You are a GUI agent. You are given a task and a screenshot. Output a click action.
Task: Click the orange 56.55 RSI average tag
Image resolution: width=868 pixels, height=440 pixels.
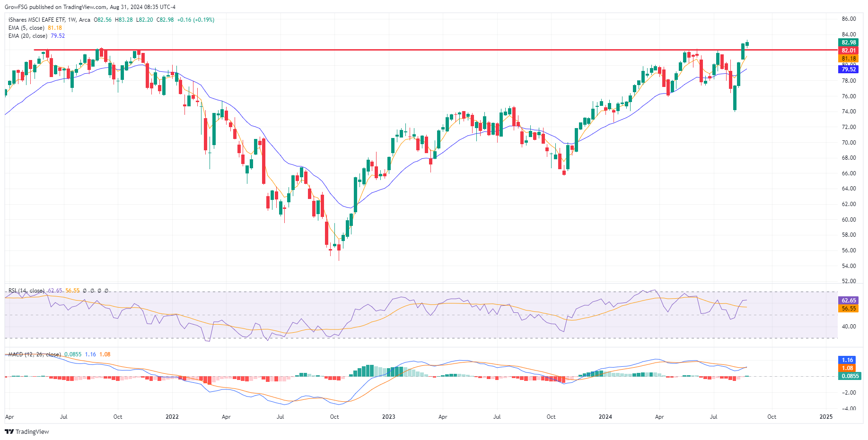849,309
